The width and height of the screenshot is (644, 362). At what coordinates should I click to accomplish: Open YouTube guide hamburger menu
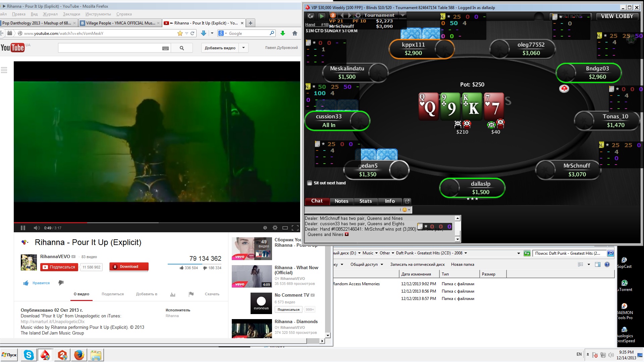click(x=4, y=70)
